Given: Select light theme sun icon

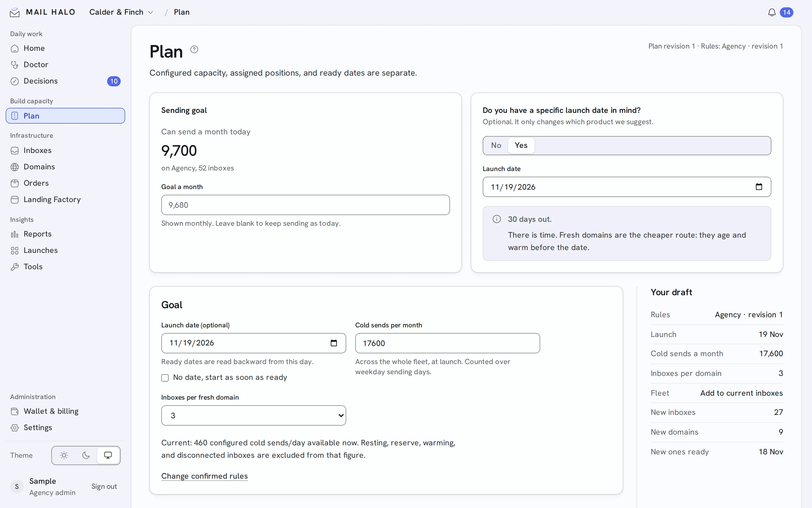Looking at the screenshot, I should (x=64, y=455).
